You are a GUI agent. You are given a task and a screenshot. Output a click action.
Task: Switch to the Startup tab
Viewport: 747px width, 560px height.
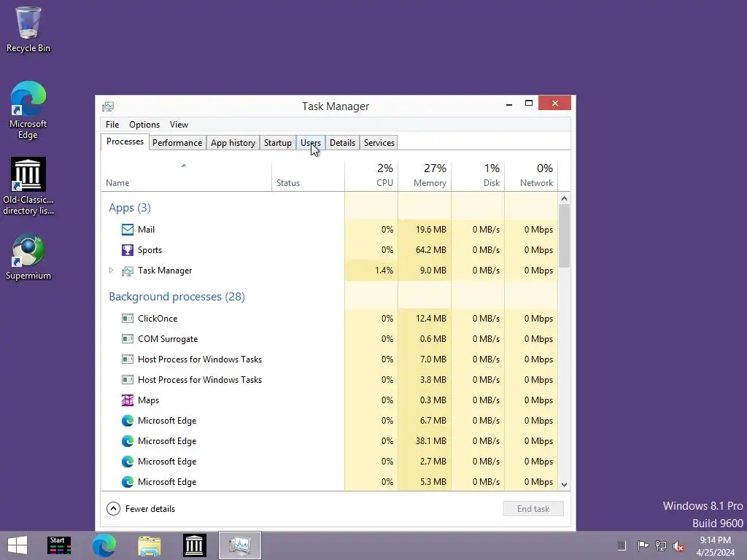278,143
